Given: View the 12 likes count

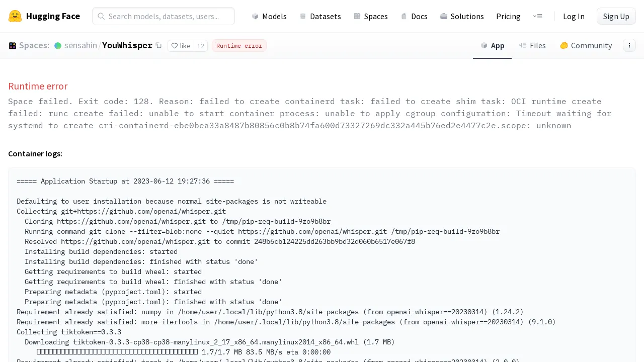Looking at the screenshot, I should coord(201,46).
